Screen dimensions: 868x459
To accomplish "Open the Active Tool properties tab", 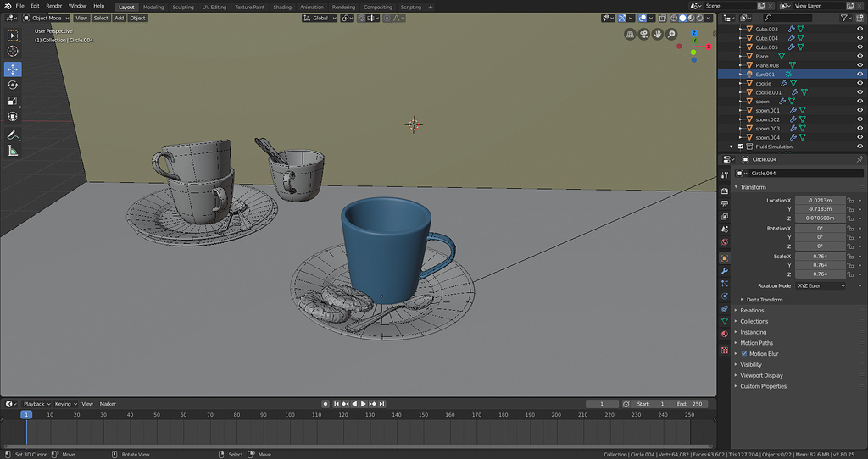I will click(x=725, y=175).
